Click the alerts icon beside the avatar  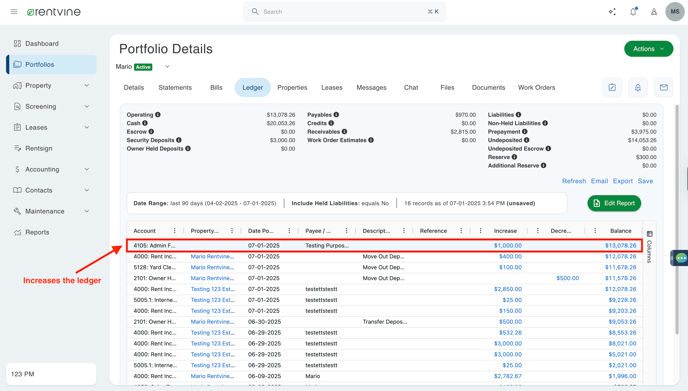tap(654, 12)
